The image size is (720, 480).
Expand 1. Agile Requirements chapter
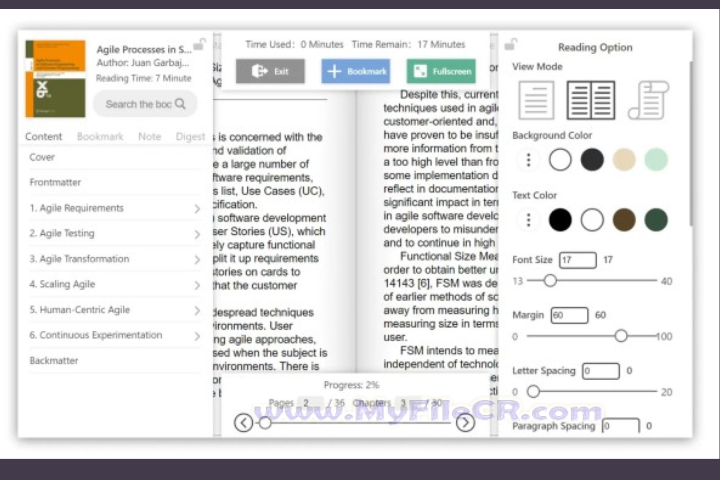(197, 209)
